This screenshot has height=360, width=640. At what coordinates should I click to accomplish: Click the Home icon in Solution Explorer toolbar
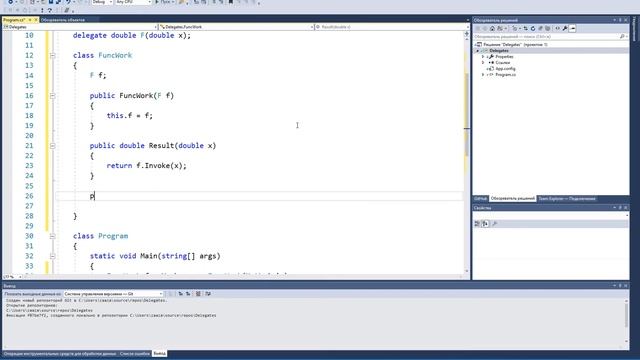click(492, 29)
